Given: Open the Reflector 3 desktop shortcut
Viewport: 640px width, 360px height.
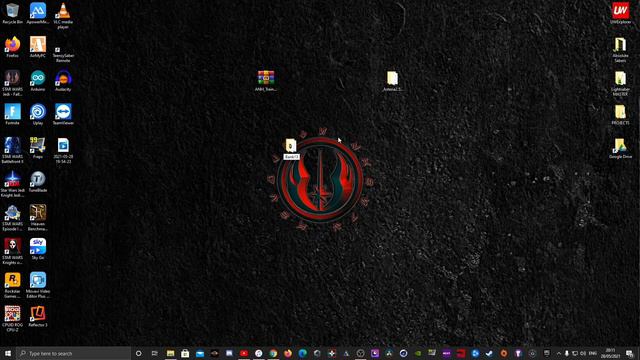Looking at the screenshot, I should (38, 316).
